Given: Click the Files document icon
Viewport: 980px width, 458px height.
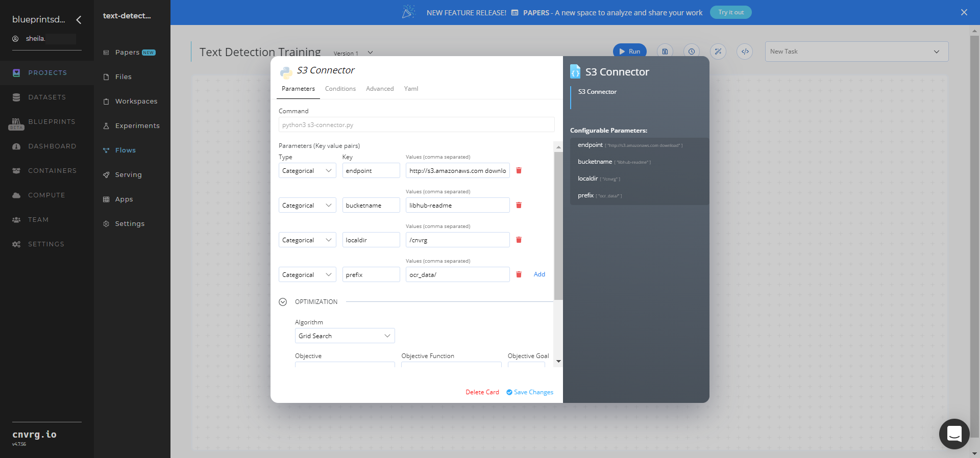Looking at the screenshot, I should pos(106,77).
